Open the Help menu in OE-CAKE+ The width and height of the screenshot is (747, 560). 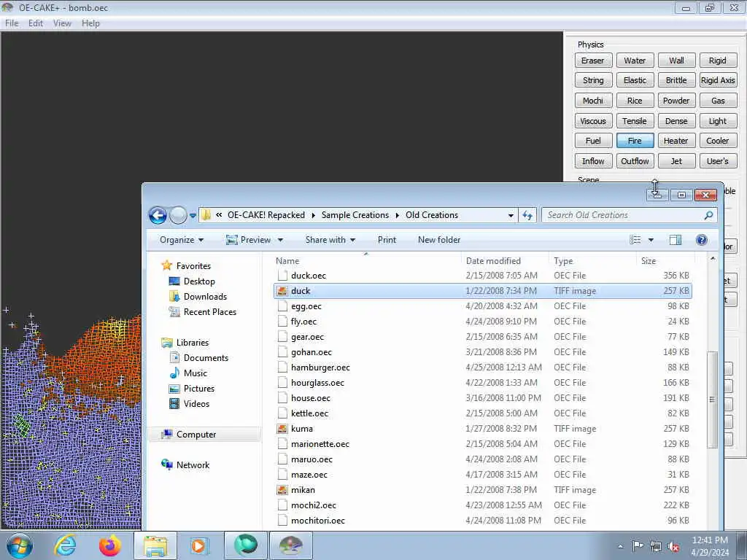coord(90,23)
